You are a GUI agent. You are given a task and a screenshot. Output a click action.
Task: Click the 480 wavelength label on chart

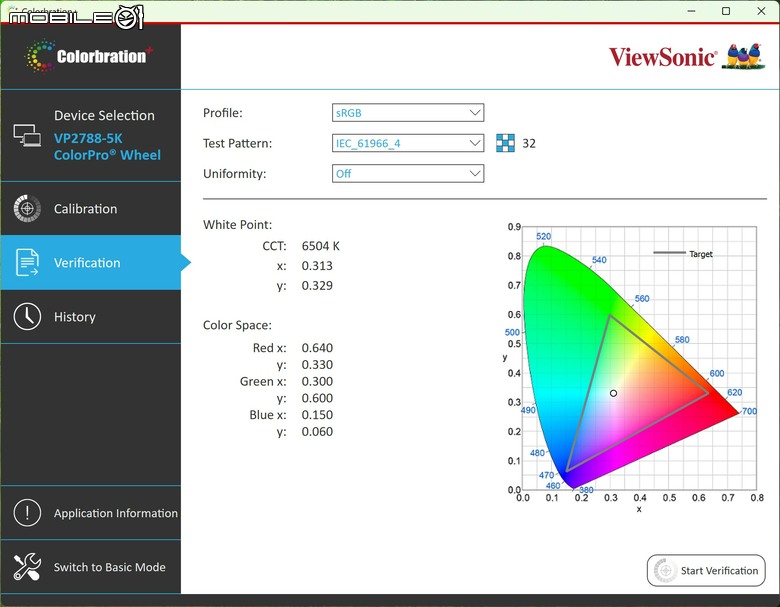pyautogui.click(x=537, y=453)
